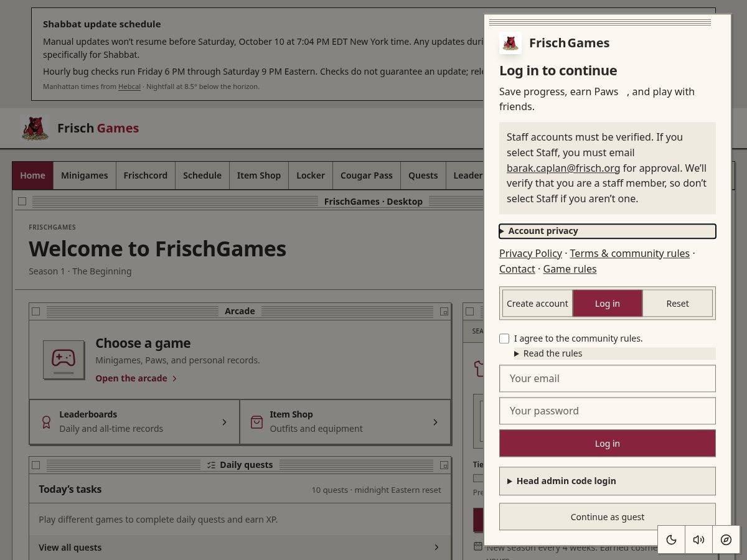Open Leaderboards row chevron
Screen dimensions: 747x560
[x=224, y=422]
